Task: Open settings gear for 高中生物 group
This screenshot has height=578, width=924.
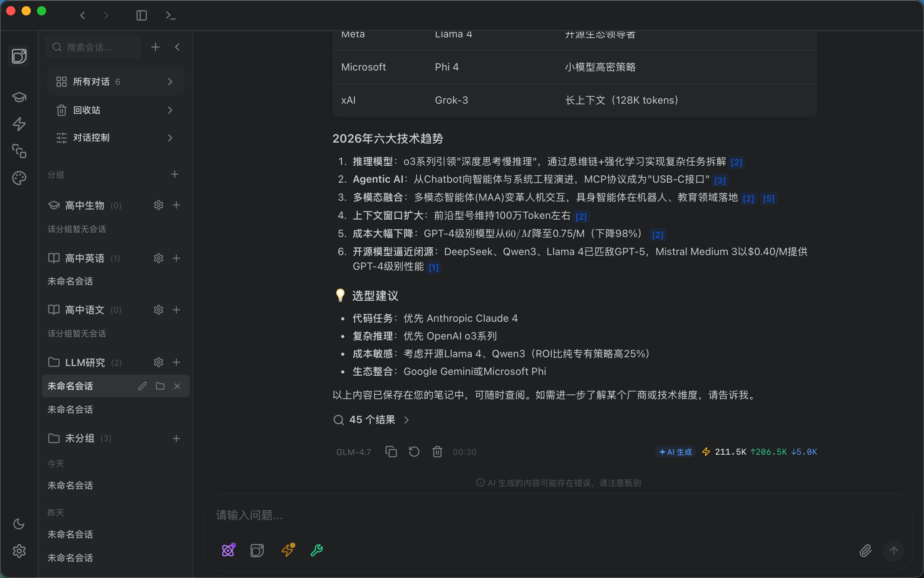Action: coord(159,205)
